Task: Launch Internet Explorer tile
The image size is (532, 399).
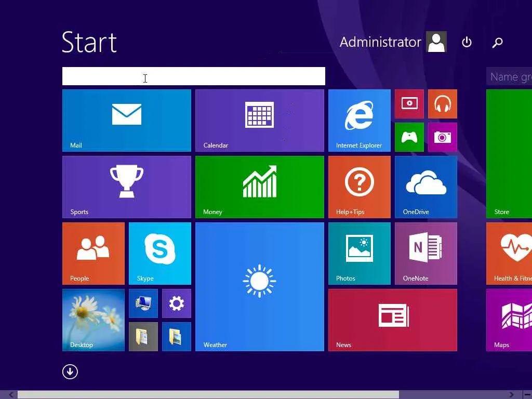Action: tap(360, 121)
